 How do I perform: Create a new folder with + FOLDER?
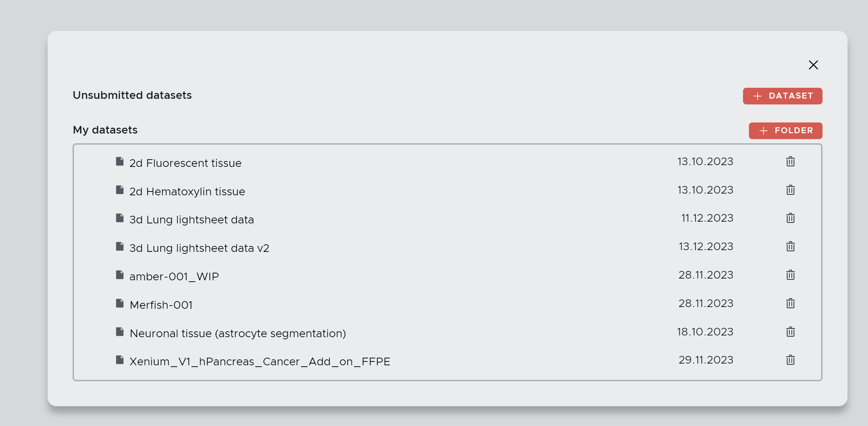[x=785, y=130]
